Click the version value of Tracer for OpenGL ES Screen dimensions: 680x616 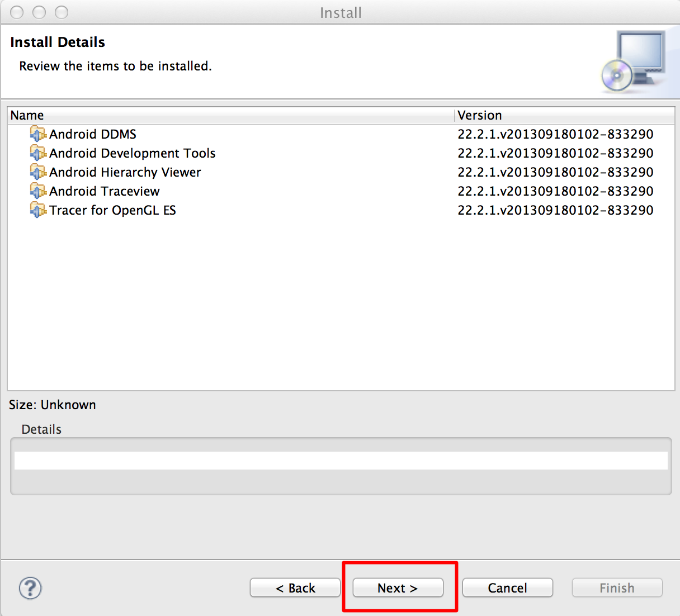click(555, 210)
